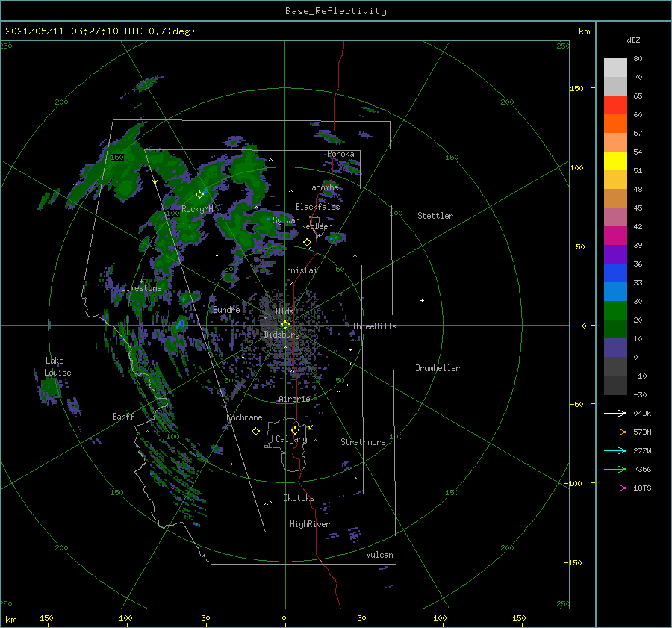The height and width of the screenshot is (628, 672).
Task: Click the ThreeHills label
Action: click(x=375, y=326)
